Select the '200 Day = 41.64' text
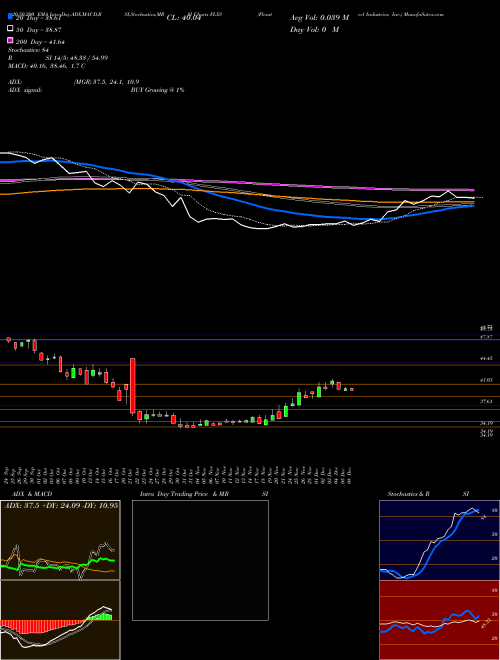 click(40, 42)
